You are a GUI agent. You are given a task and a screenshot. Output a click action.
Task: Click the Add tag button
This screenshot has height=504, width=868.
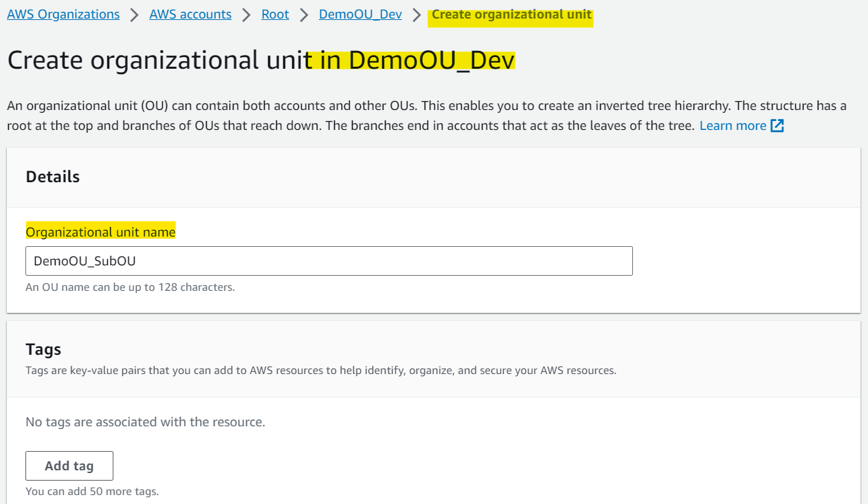(69, 465)
